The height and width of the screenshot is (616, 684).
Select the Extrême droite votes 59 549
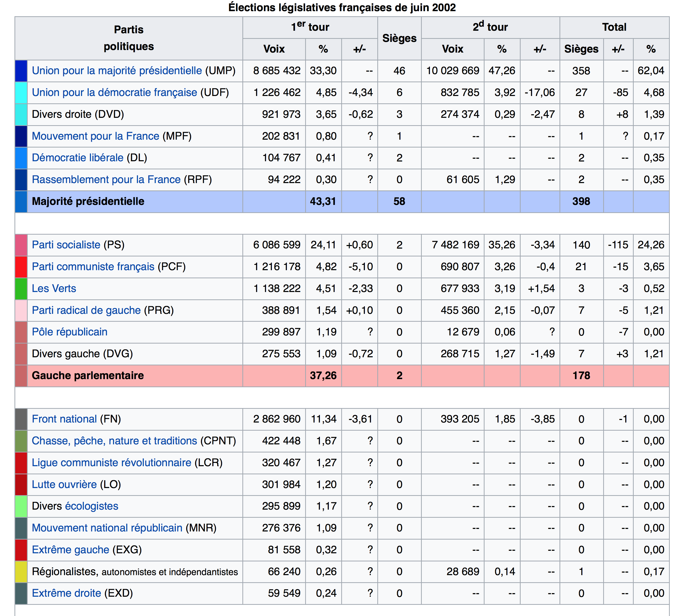tap(284, 593)
